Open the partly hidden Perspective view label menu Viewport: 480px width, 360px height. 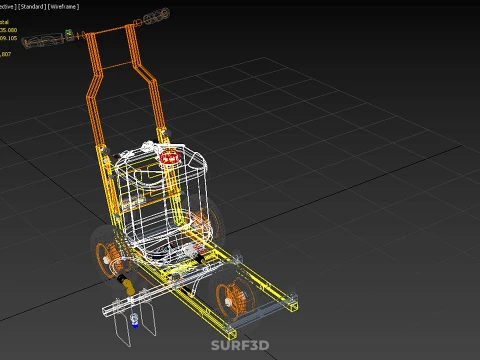tap(8, 7)
